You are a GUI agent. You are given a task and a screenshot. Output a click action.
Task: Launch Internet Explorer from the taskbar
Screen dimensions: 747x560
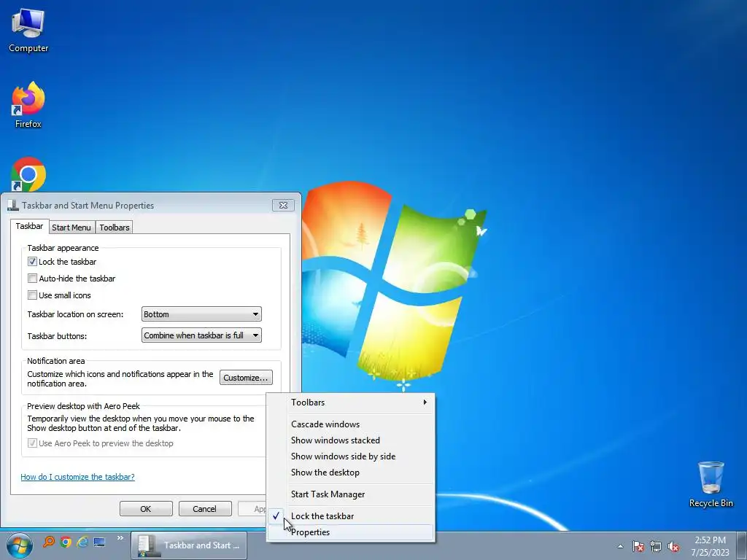(x=82, y=542)
